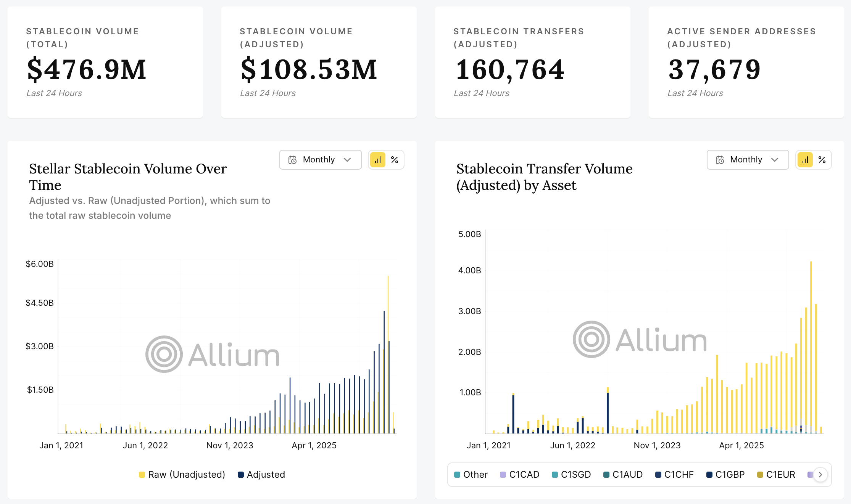Open Monthly dropdown on asset chart
The width and height of the screenshot is (851, 504).
pos(748,160)
